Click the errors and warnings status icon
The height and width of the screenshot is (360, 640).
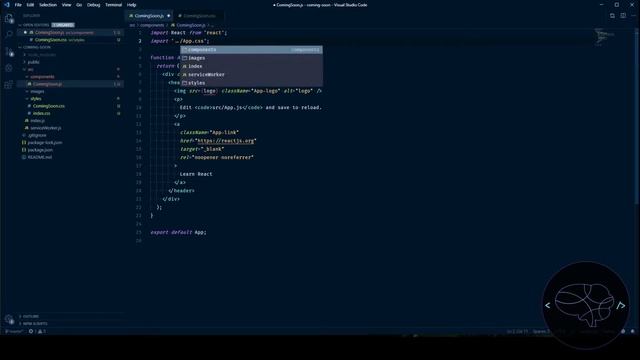point(37,331)
